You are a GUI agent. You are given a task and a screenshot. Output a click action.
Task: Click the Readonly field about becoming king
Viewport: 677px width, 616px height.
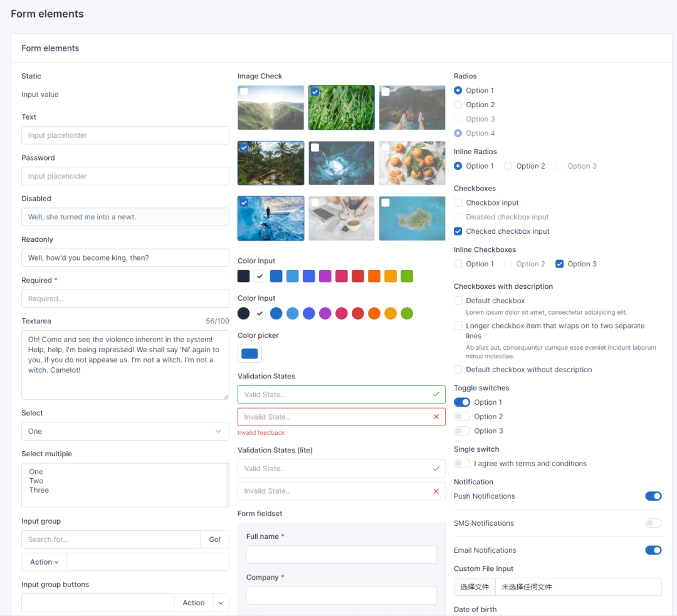pyautogui.click(x=125, y=258)
